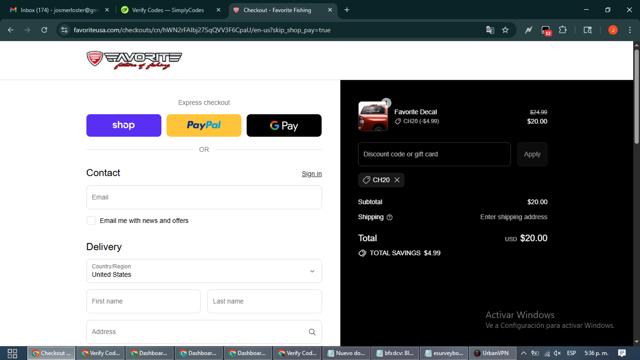640x360 pixels.
Task: Click the Favorite Decal product name
Action: [x=416, y=112]
